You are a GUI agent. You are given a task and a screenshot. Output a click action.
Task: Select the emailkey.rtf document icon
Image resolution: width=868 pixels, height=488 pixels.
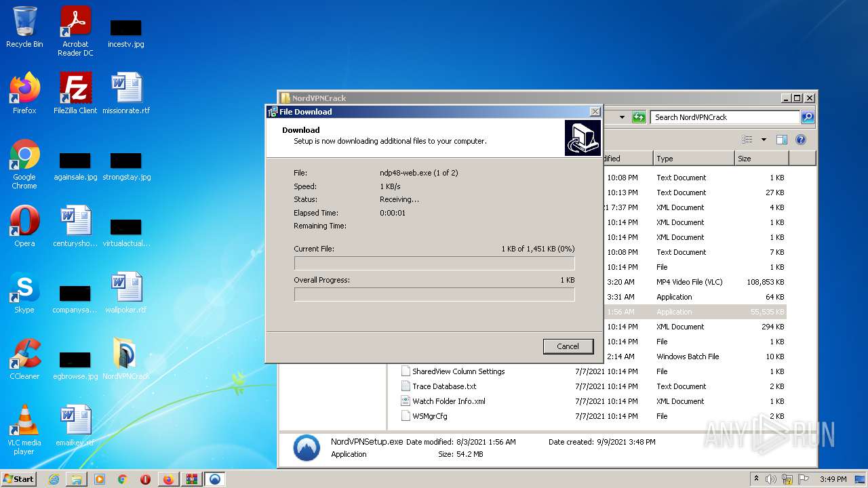coord(75,426)
